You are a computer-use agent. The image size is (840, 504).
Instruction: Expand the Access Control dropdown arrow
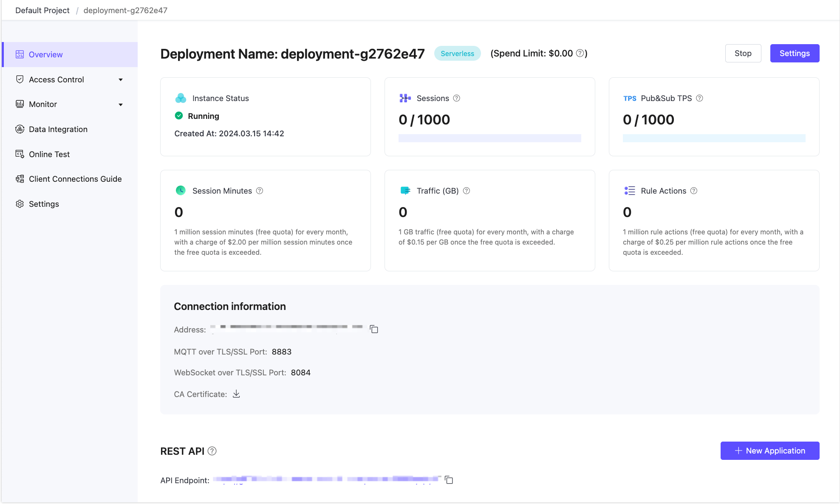pyautogui.click(x=121, y=80)
